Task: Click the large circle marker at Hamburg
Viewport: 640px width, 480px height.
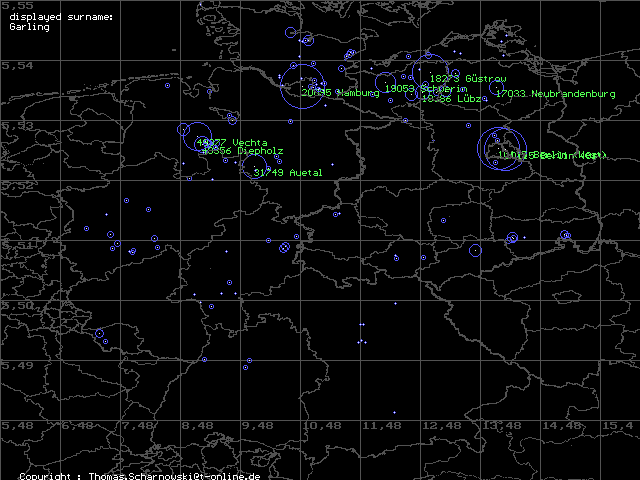Action: pos(303,86)
